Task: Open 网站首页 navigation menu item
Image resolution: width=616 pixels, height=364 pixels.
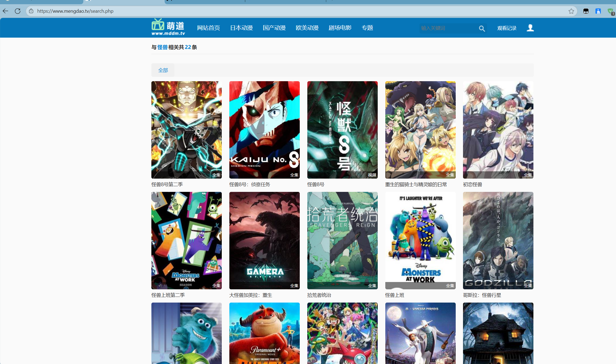Action: tap(208, 28)
